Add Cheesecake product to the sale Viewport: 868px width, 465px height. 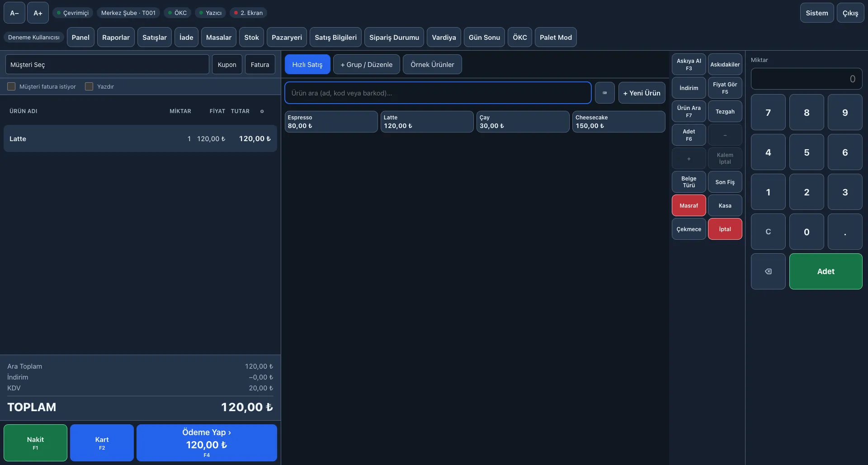click(x=618, y=122)
